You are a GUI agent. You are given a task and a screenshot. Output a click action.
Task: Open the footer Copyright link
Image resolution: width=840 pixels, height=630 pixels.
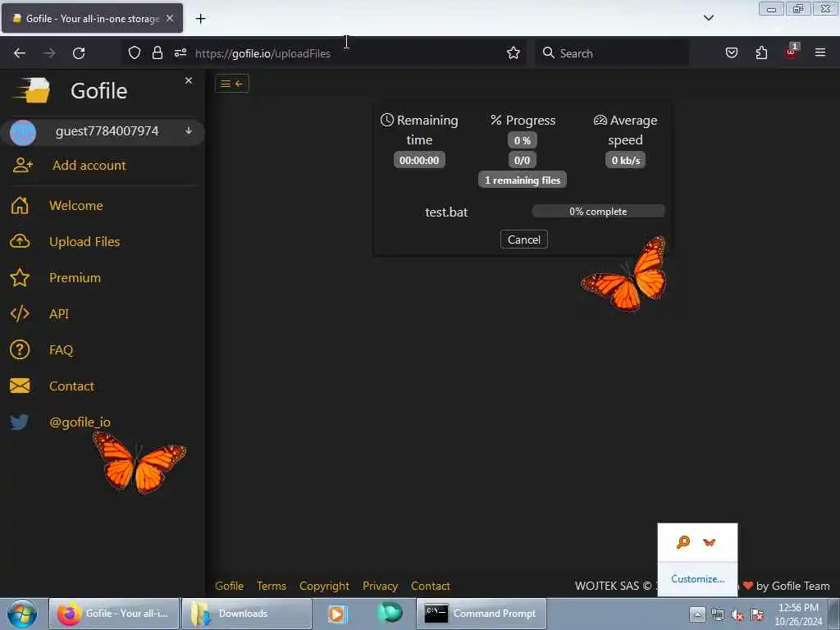(324, 586)
